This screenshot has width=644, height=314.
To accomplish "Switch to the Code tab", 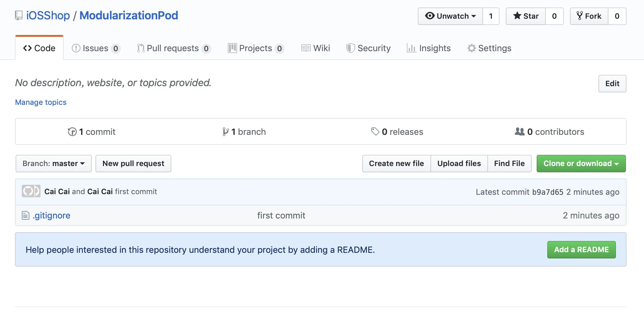I will tap(39, 48).
